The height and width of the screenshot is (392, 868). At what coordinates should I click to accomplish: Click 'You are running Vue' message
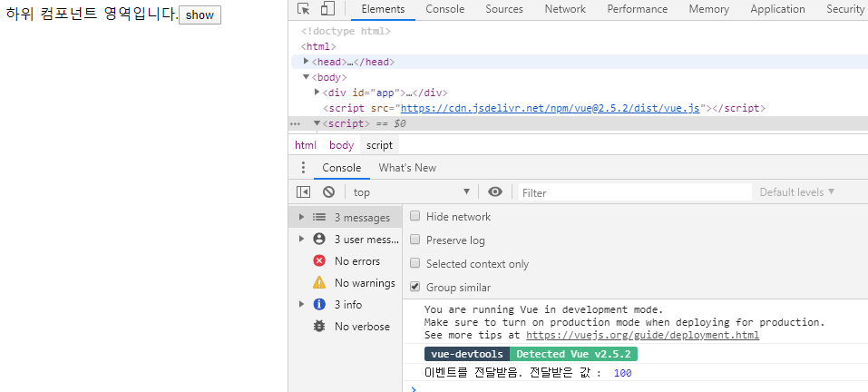543,309
